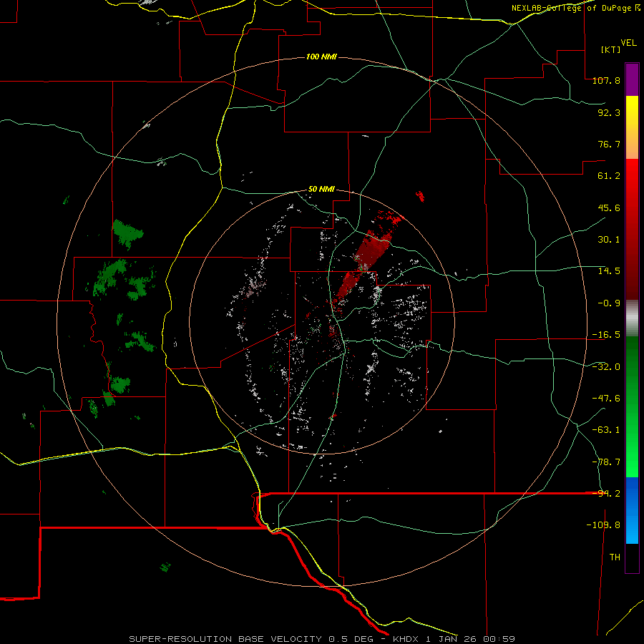This screenshot has height=644, width=644.
Task: Select the -47.6 legend value
Action: 606,399
